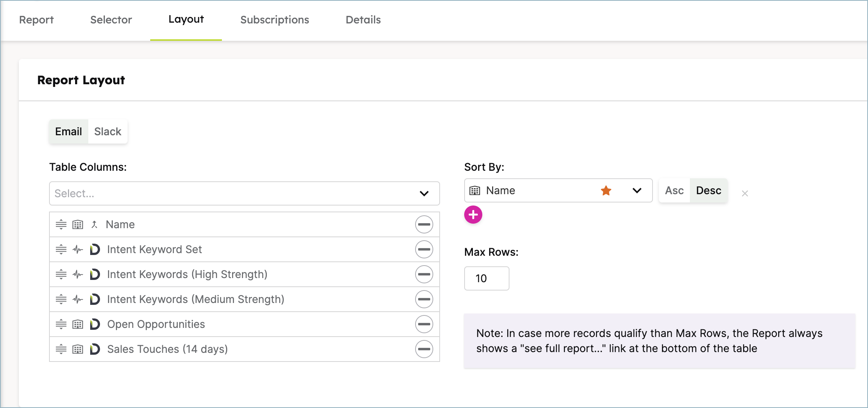Click the pink plus button to add sort

pos(473,214)
